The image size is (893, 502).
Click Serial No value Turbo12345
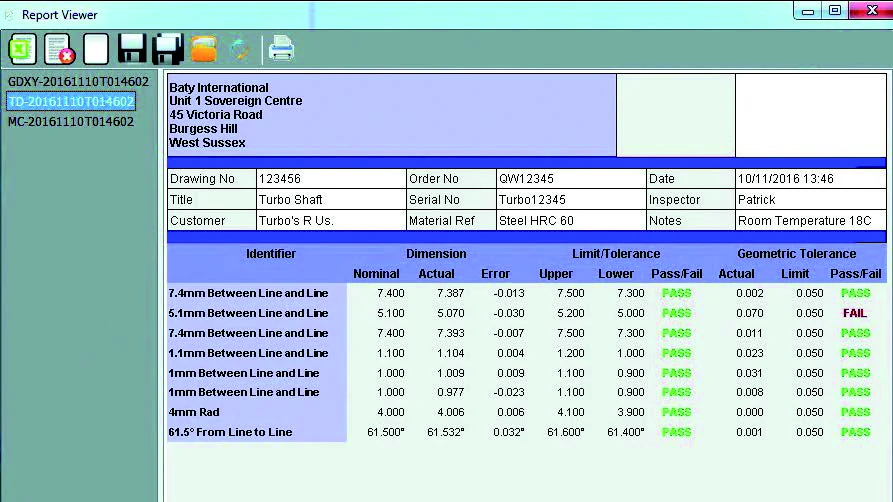click(x=571, y=200)
